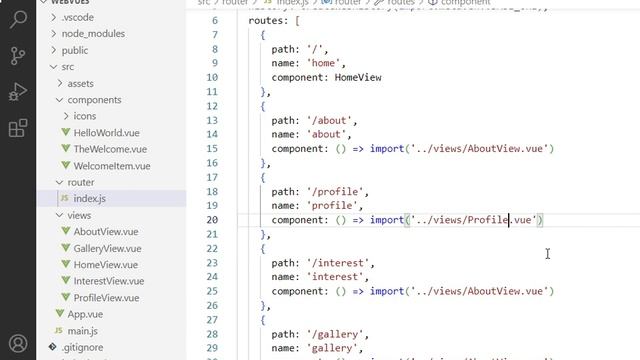Open InterestView.vue file

point(109,281)
